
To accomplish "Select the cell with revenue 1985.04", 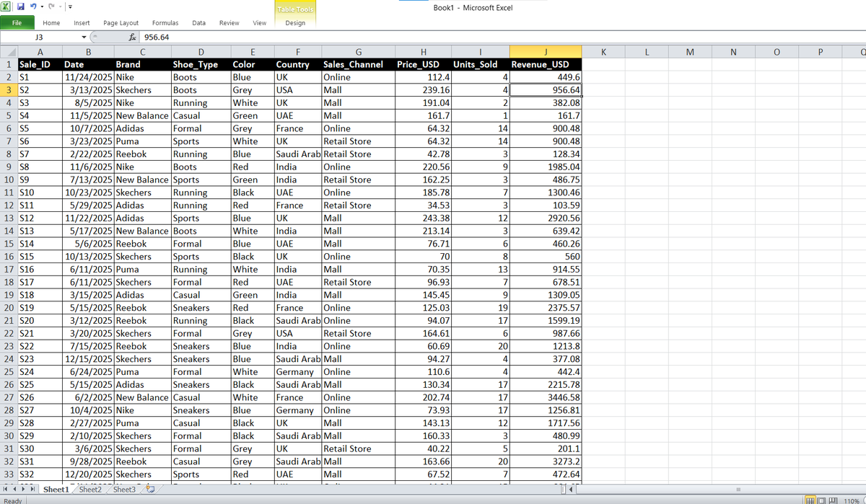I will 546,167.
